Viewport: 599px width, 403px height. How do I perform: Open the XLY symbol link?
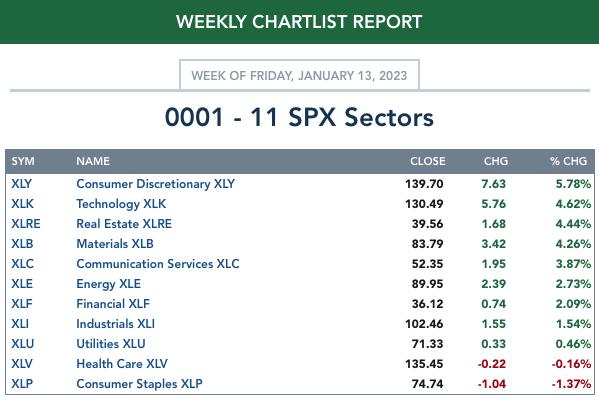point(21,184)
